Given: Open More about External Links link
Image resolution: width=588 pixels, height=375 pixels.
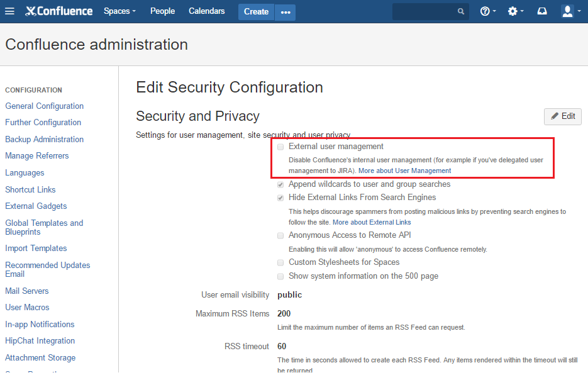Looking at the screenshot, I should 372,222.
